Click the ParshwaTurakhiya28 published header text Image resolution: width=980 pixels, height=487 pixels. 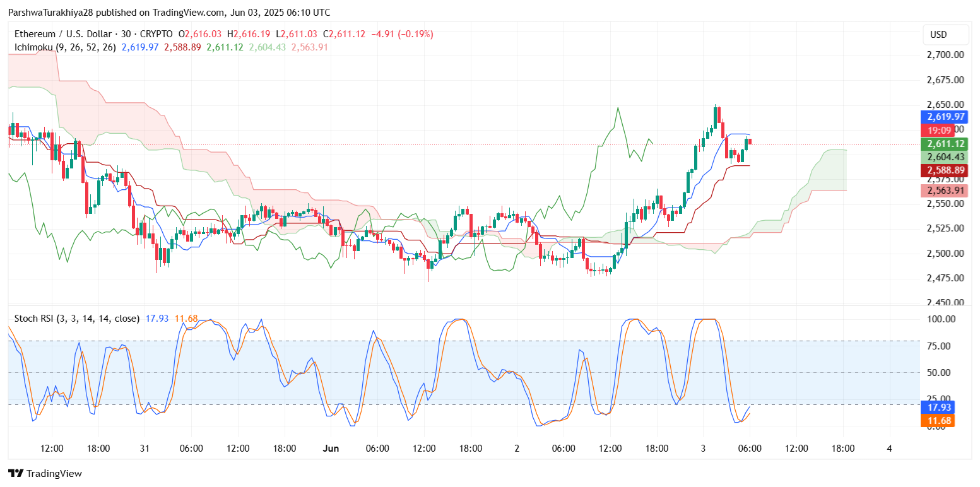[168, 13]
